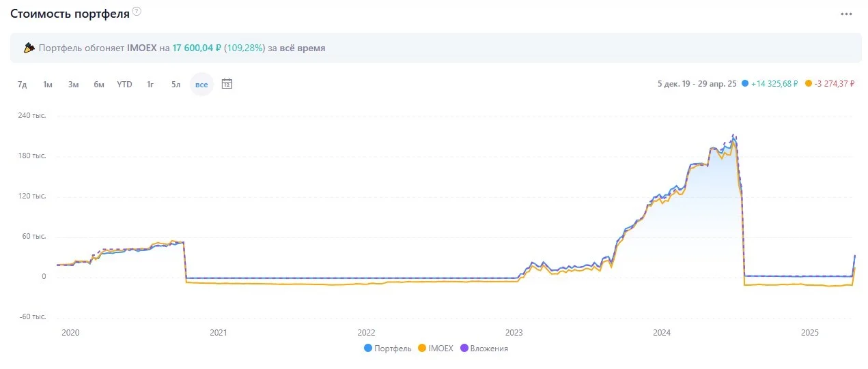
Task: Click the +14 325,68 ₽ portfolio change value
Action: tap(774, 84)
